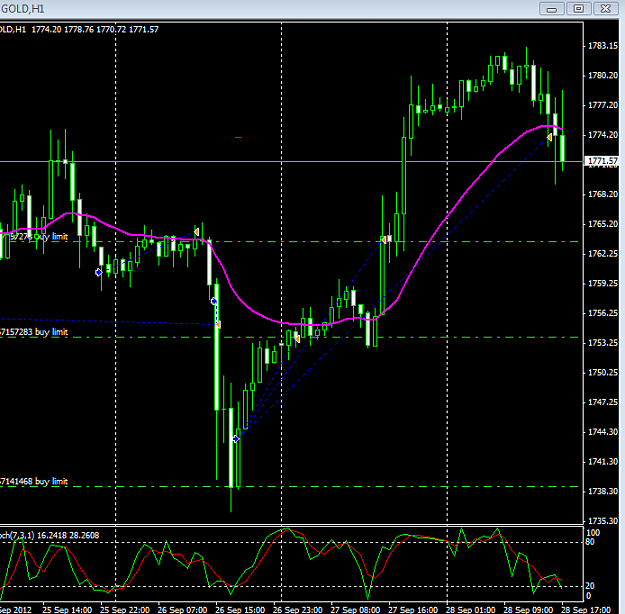The image size is (625, 614).
Task: Click the small red dash marker near 1774
Action: pyautogui.click(x=238, y=138)
